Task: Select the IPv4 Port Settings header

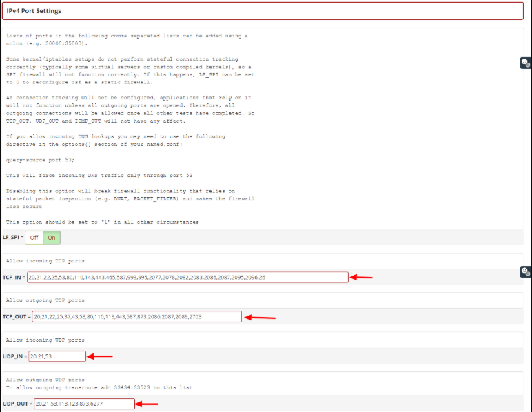Action: pos(263,11)
